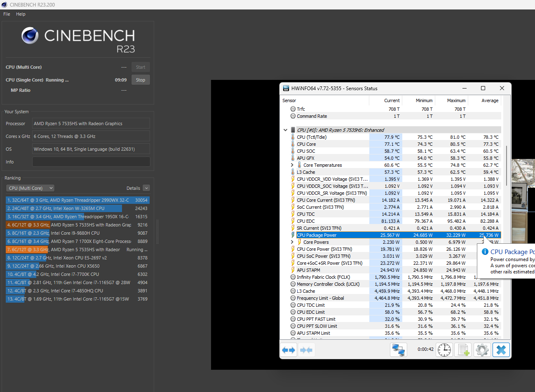Image resolution: width=535 pixels, height=392 pixels.
Task: Select ranking entry 7 Ryzen 5 marked Running
Action: (x=77, y=250)
